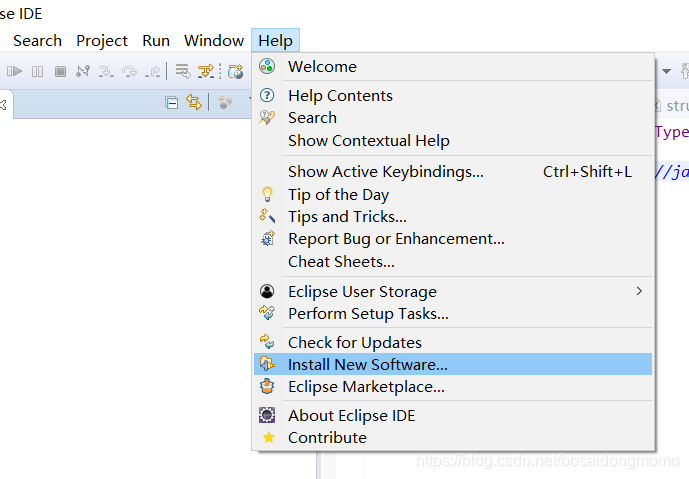The width and height of the screenshot is (689, 479).
Task: Click the Tip of the Day lightbulb icon
Action: pos(267,194)
